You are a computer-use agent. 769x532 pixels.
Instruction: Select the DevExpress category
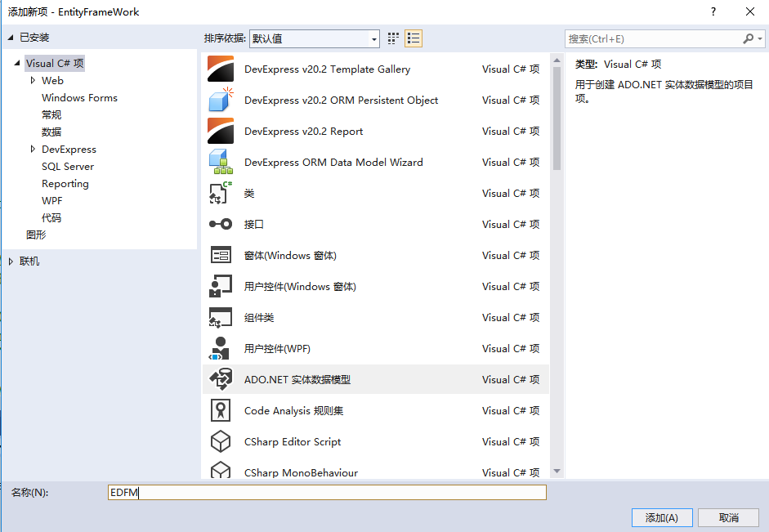69,149
